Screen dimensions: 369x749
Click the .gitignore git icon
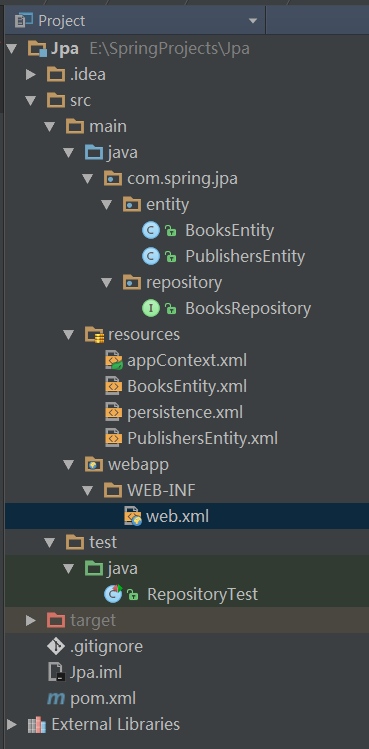click(56, 646)
